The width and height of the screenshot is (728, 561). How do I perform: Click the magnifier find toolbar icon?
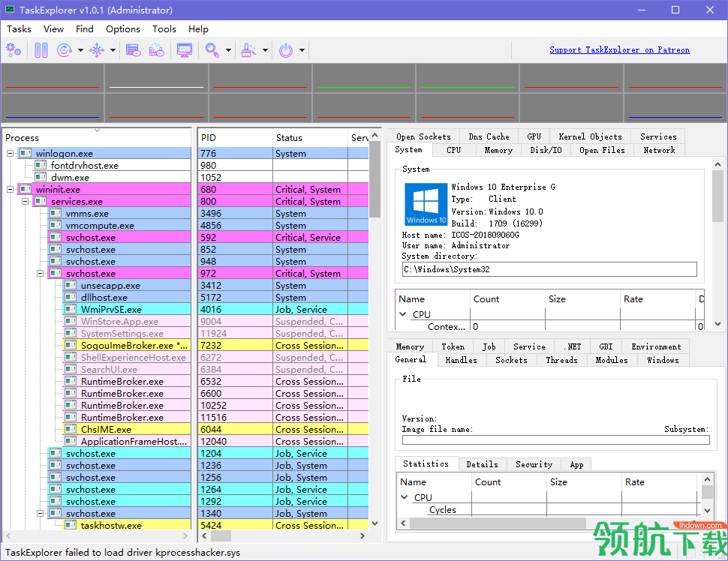coord(212,49)
